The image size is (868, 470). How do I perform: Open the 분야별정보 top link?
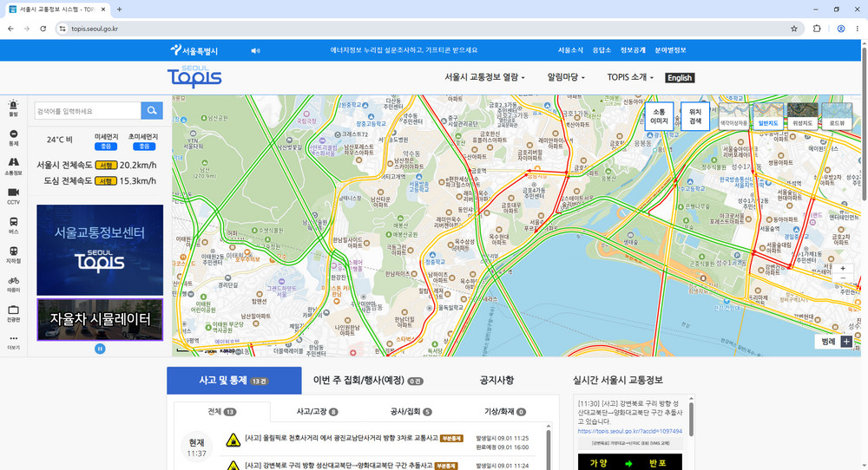tap(670, 50)
